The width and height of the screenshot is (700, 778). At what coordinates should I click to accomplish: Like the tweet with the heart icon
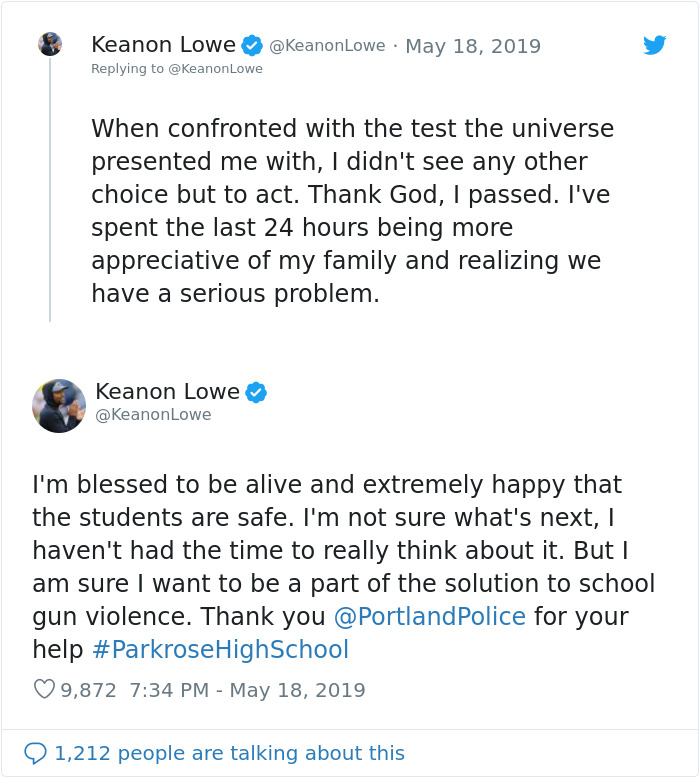(x=44, y=690)
